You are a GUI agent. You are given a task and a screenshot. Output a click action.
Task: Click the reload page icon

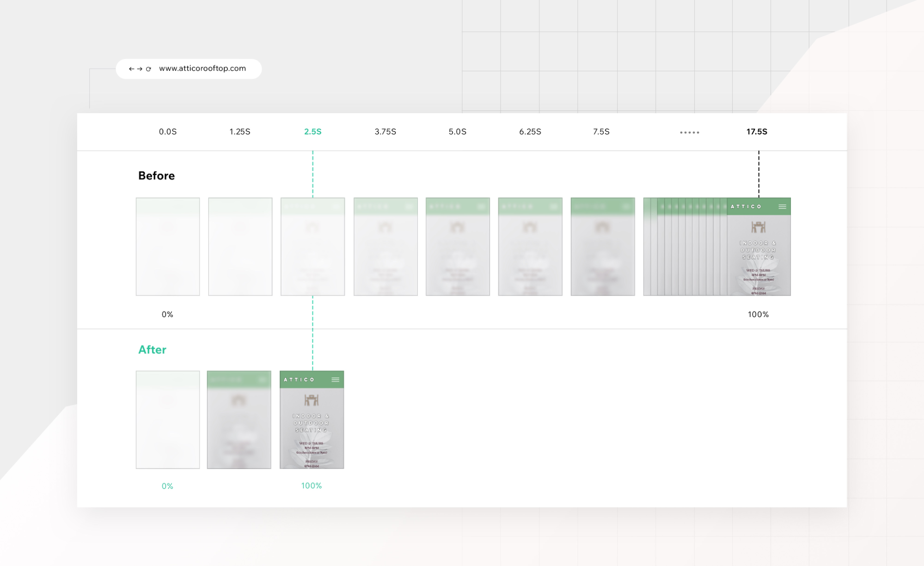[x=148, y=69]
